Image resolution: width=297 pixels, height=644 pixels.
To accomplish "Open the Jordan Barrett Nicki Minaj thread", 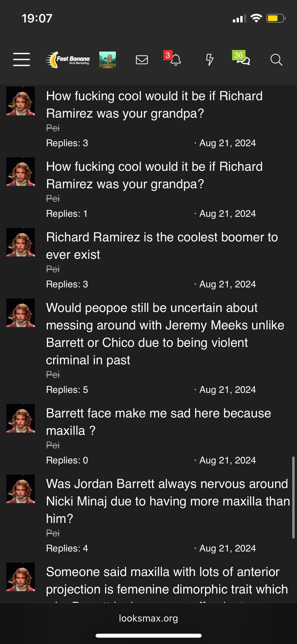I will pos(168,501).
